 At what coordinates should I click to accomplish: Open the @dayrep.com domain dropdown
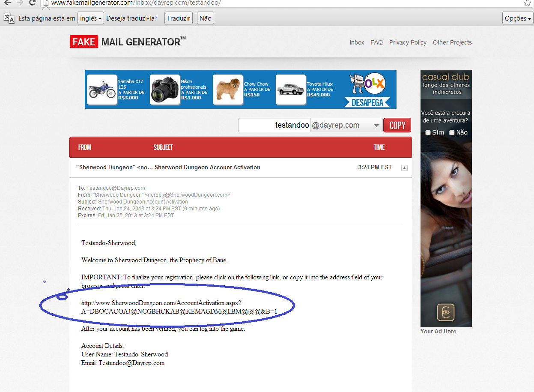click(x=346, y=125)
